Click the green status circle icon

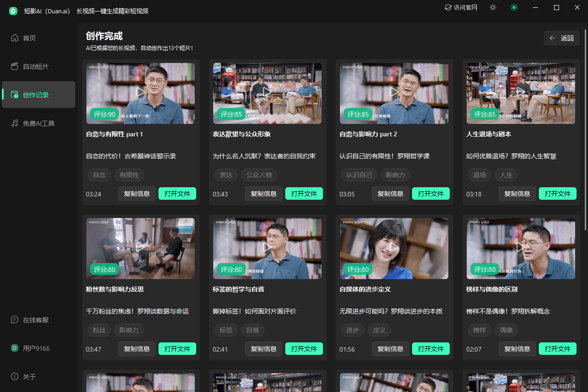coord(514,7)
